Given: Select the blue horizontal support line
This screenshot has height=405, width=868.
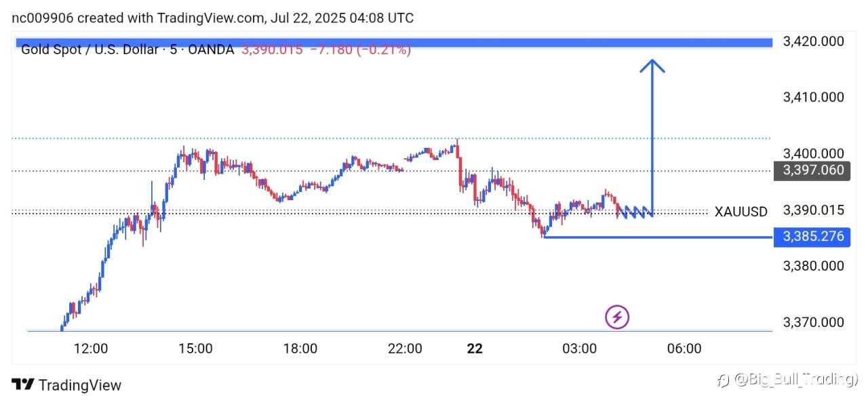Looking at the screenshot, I should click(658, 237).
